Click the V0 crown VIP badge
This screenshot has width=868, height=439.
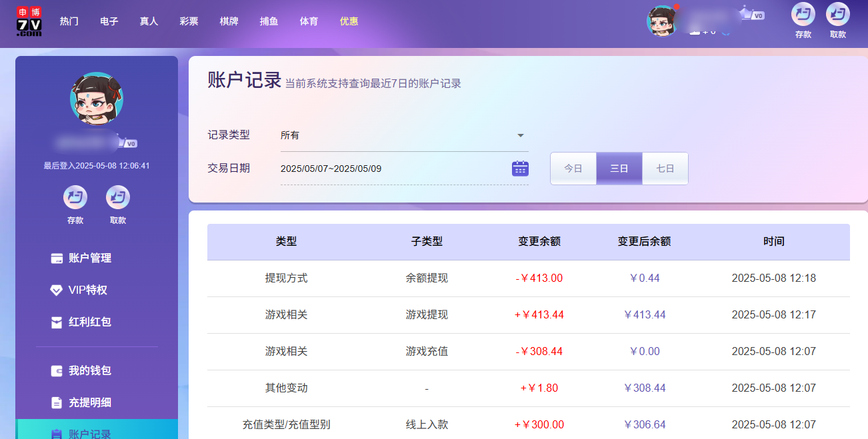point(751,13)
